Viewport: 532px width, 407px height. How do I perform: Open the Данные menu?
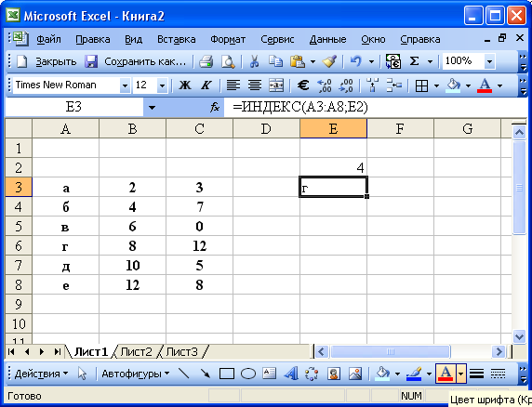click(327, 39)
